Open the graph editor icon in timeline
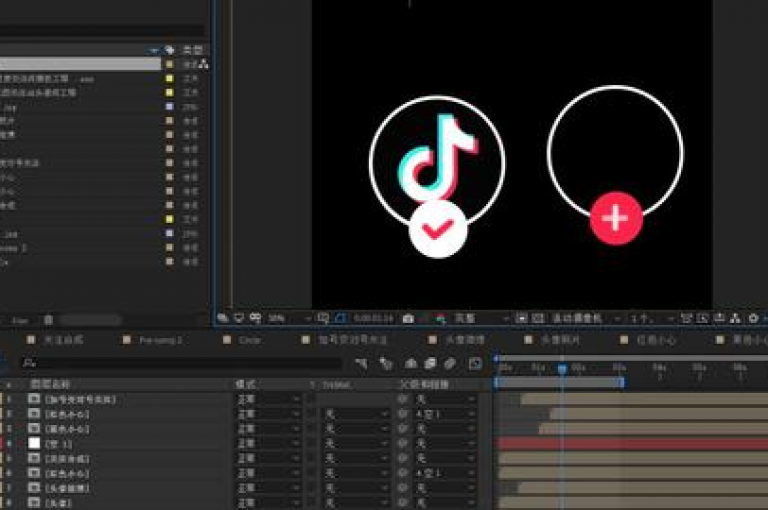This screenshot has height=510, width=768. click(475, 364)
